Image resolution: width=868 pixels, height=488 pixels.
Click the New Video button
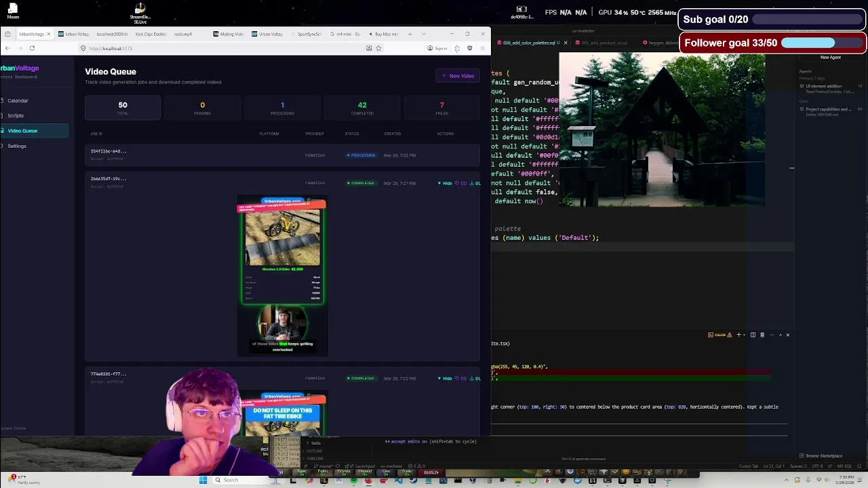(458, 76)
